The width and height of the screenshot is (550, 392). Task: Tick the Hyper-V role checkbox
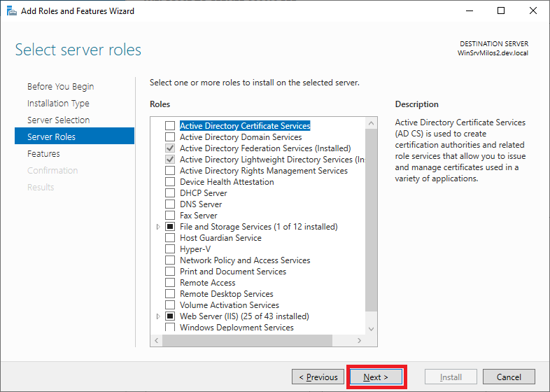[170, 249]
